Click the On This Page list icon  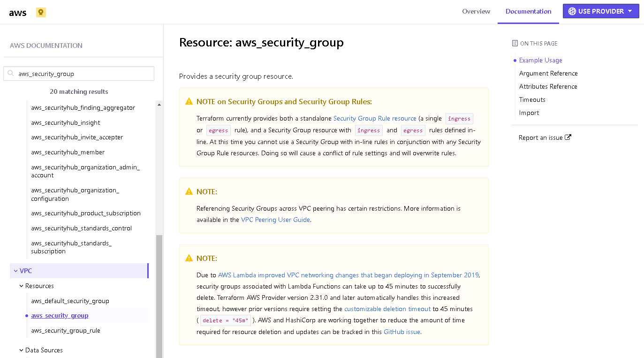coord(515,43)
